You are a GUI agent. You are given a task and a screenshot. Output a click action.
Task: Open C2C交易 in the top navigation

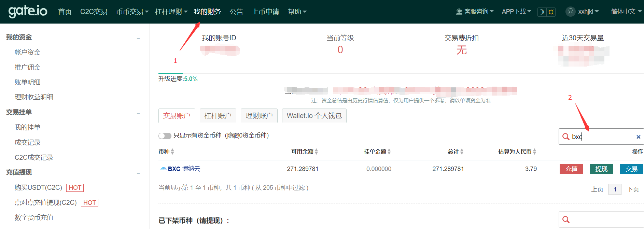94,12
